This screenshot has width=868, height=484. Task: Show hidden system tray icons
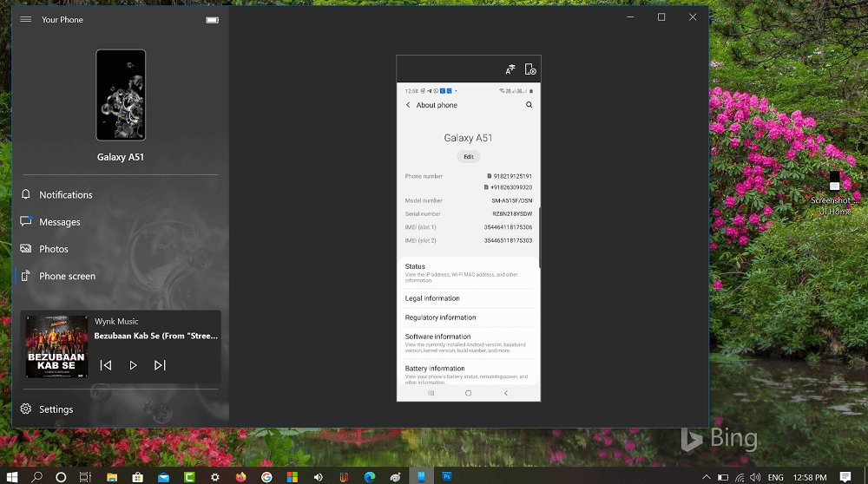[707, 477]
